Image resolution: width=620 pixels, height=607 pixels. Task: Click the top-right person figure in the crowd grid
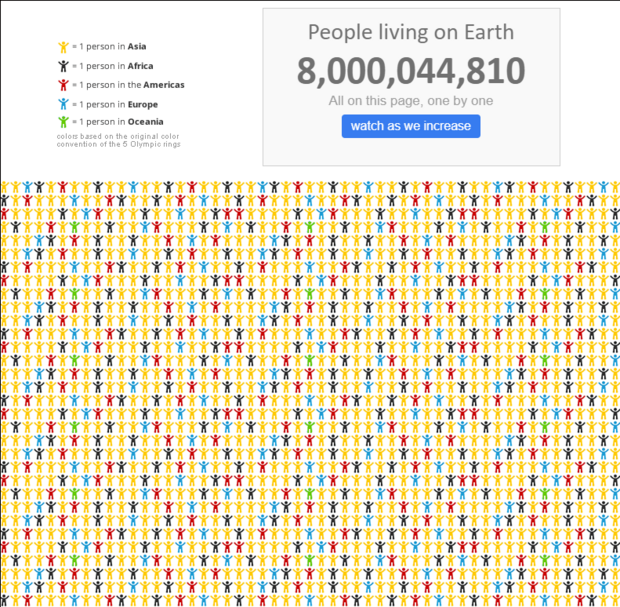coord(615,187)
